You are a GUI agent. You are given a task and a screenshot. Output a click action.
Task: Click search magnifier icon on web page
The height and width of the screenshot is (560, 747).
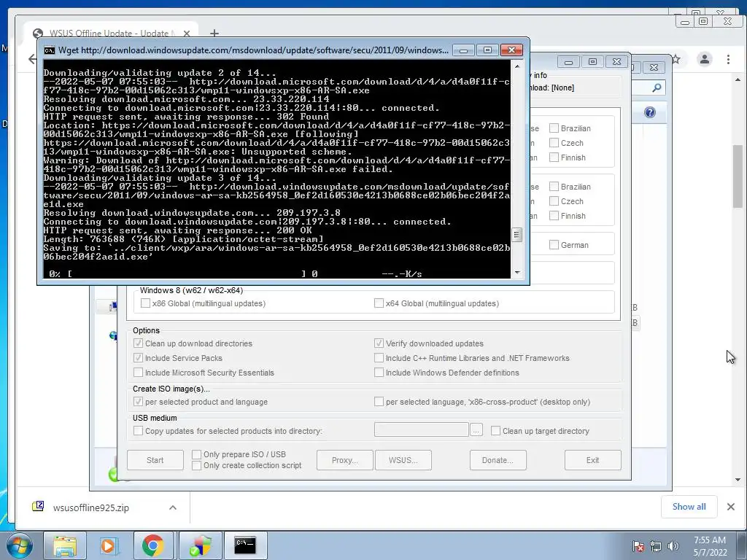[657, 87]
